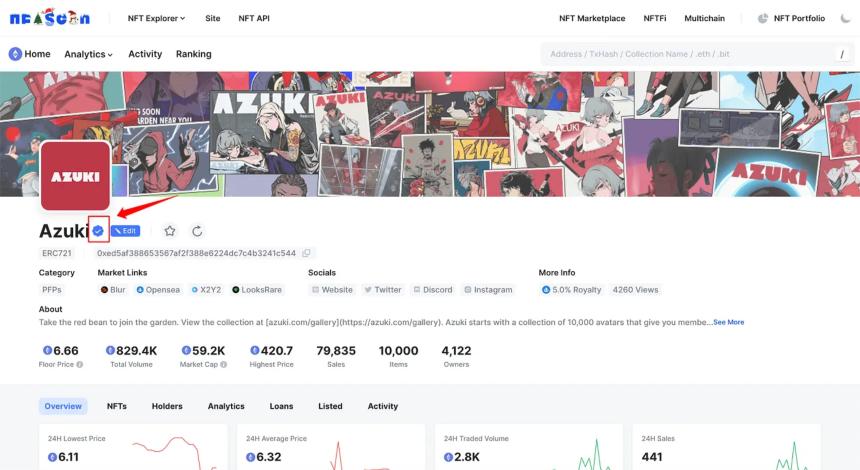The height and width of the screenshot is (470, 860).
Task: Expand the Analytics dropdown in navigation
Action: (88, 54)
